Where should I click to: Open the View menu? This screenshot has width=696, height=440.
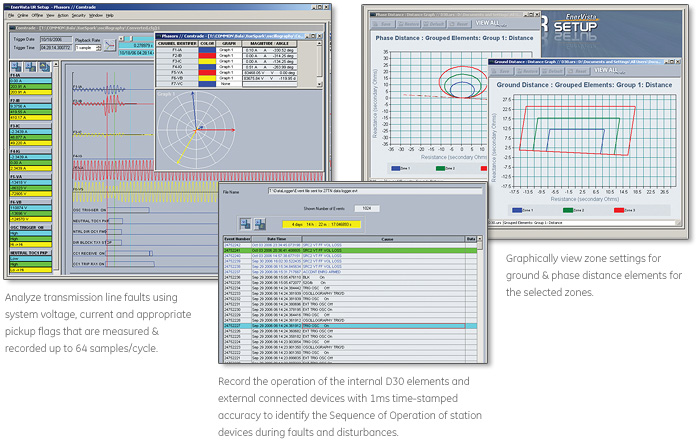(x=50, y=16)
